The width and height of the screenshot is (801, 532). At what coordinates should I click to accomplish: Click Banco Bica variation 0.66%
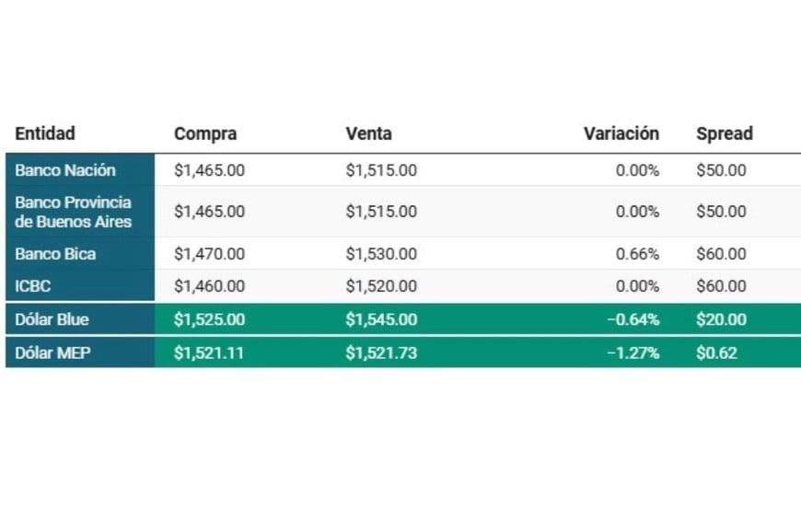637,254
